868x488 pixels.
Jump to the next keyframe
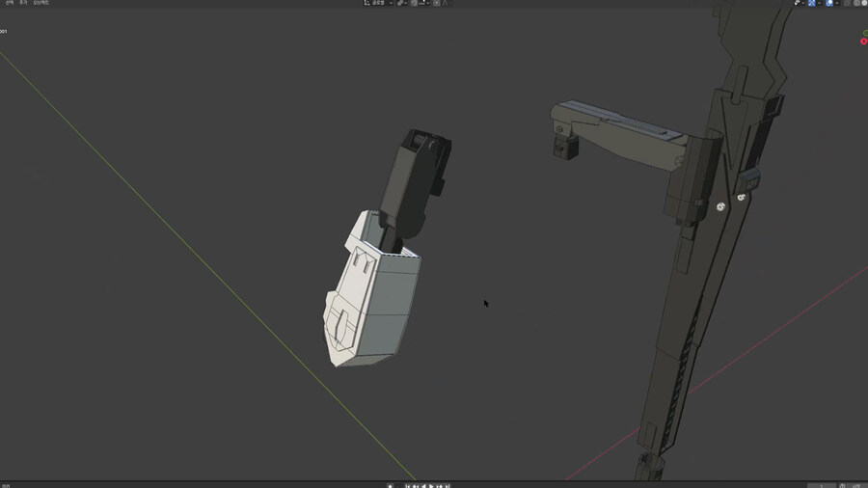click(440, 485)
